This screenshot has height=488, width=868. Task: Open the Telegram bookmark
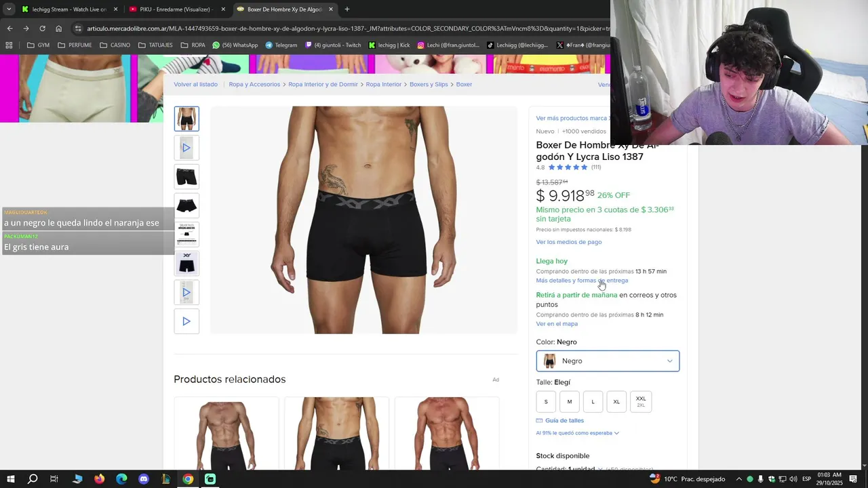(x=281, y=45)
